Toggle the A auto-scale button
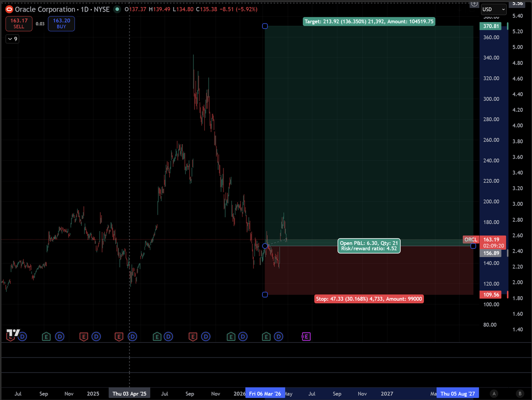Screen dimensions: 532x400 coord(494,393)
